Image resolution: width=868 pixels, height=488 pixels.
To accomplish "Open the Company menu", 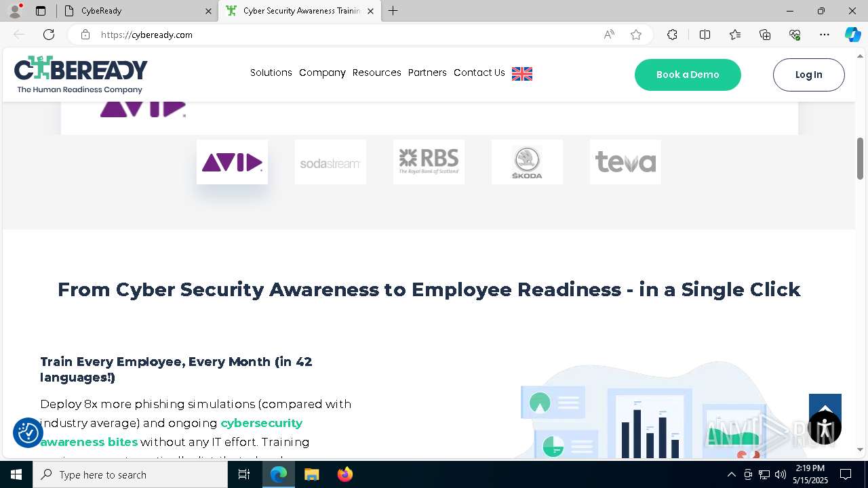I will [x=322, y=73].
